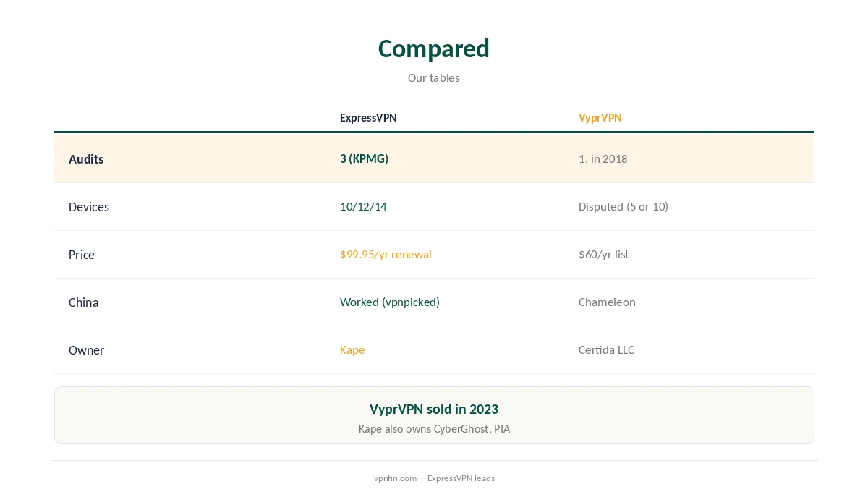The height and width of the screenshot is (492, 868).
Task: Click the Owner row label
Action: 86,350
